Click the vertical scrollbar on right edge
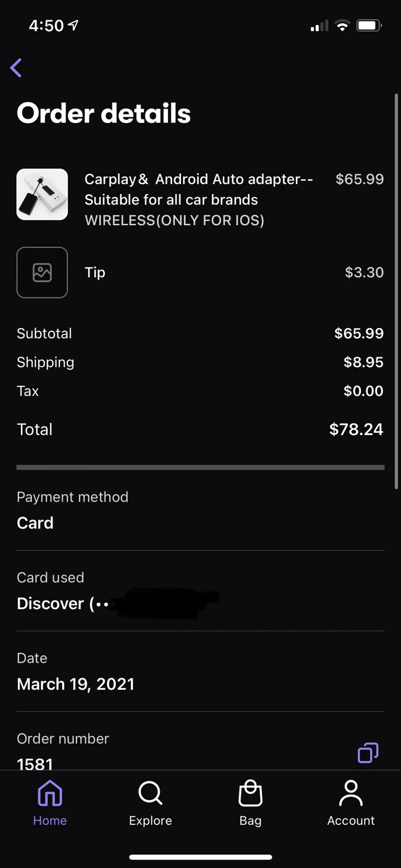 click(x=396, y=292)
